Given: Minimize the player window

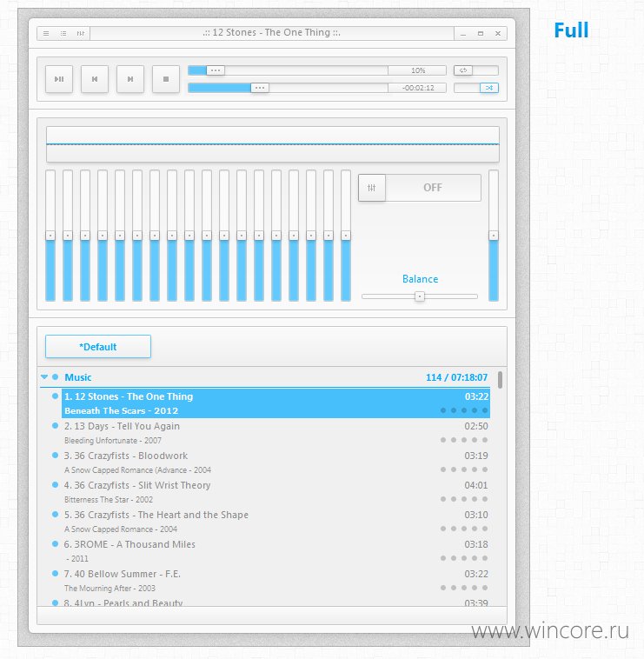Looking at the screenshot, I should [463, 34].
